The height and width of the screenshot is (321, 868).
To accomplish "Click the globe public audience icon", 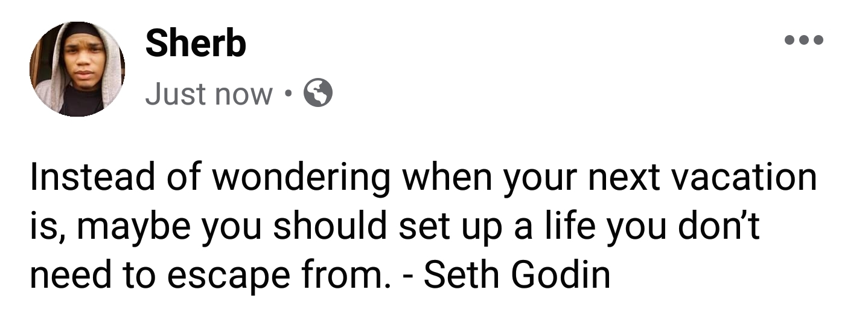I will pyautogui.click(x=318, y=94).
